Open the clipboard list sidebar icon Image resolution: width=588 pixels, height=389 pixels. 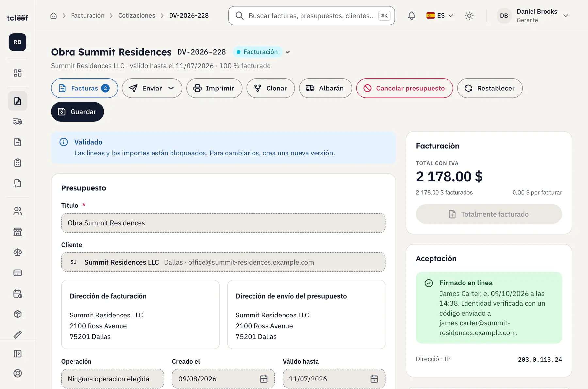[18, 163]
